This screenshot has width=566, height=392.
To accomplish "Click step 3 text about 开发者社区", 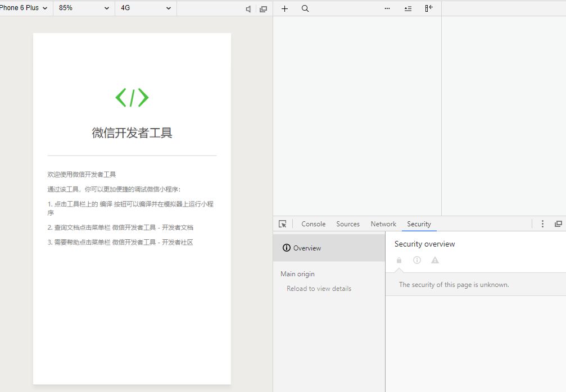I will point(120,243).
